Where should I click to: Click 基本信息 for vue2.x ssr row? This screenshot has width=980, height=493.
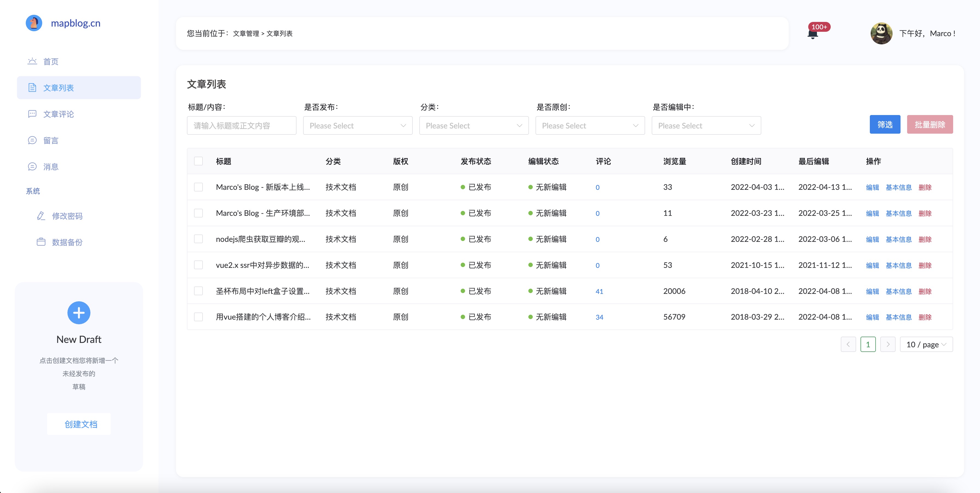click(899, 265)
